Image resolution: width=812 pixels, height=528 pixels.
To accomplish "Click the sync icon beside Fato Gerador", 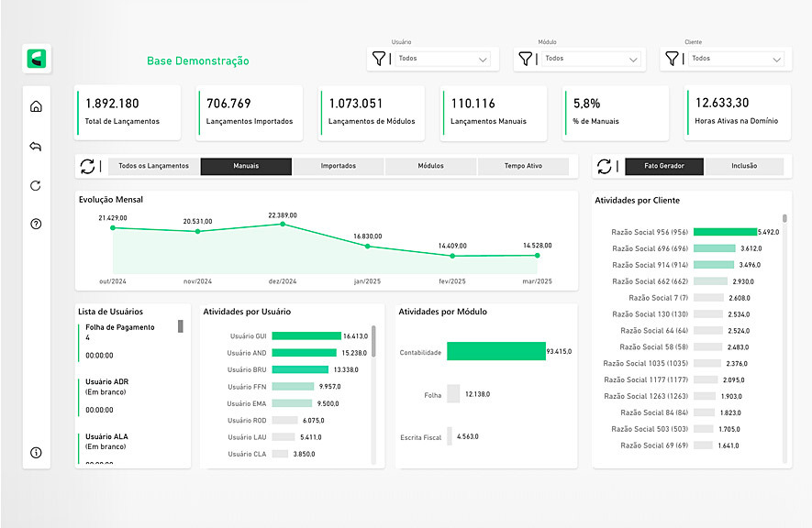I will point(605,166).
